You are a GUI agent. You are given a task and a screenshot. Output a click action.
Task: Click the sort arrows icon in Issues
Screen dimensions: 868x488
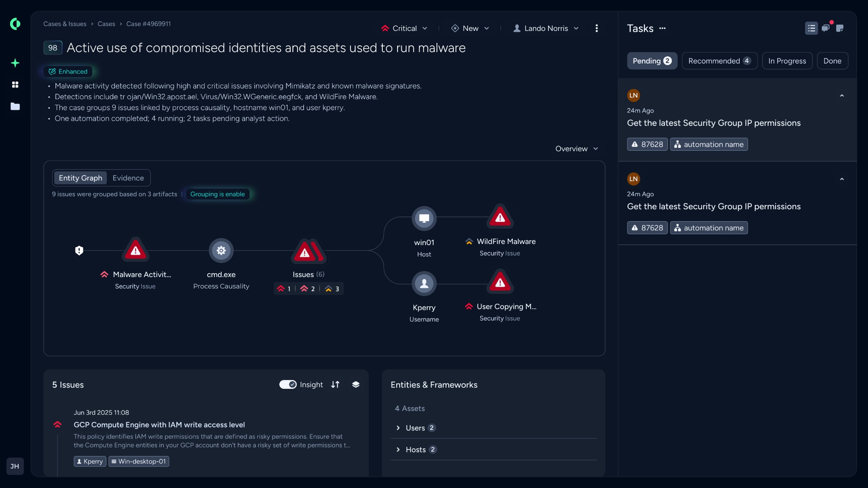(x=335, y=384)
